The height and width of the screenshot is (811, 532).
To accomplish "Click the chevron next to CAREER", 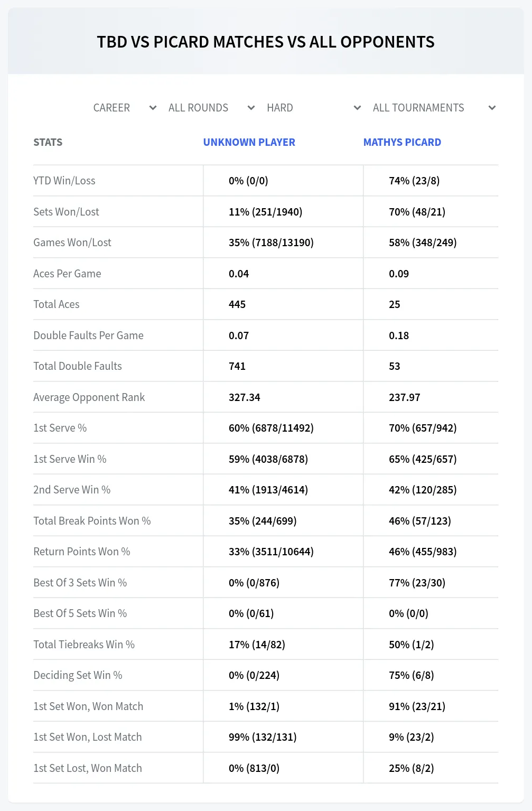I will pyautogui.click(x=153, y=108).
